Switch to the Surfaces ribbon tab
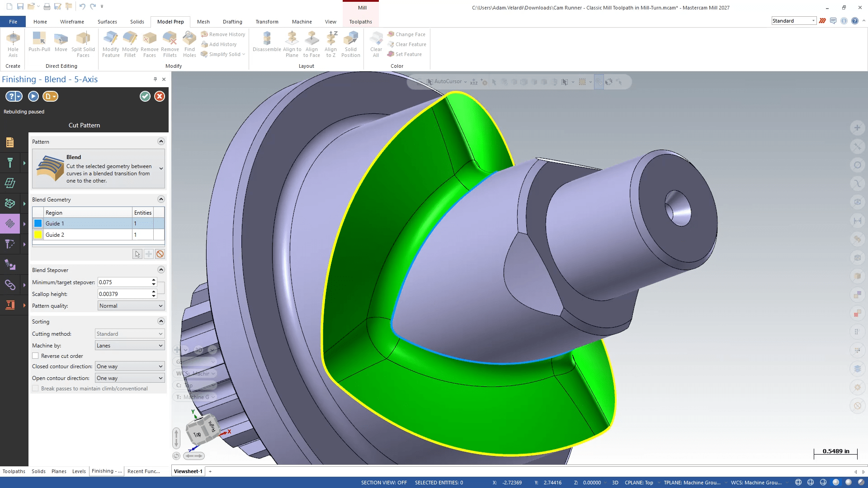This screenshot has height=488, width=868. [107, 22]
